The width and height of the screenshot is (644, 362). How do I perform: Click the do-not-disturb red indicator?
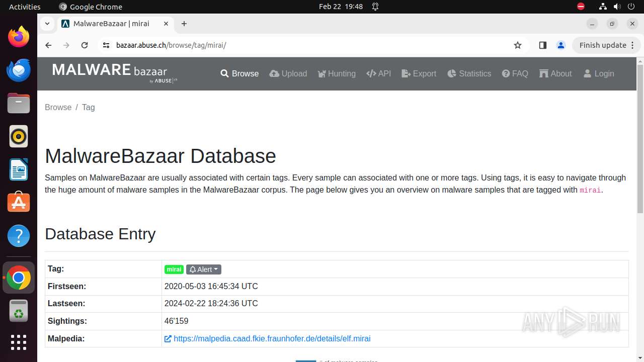[581, 7]
